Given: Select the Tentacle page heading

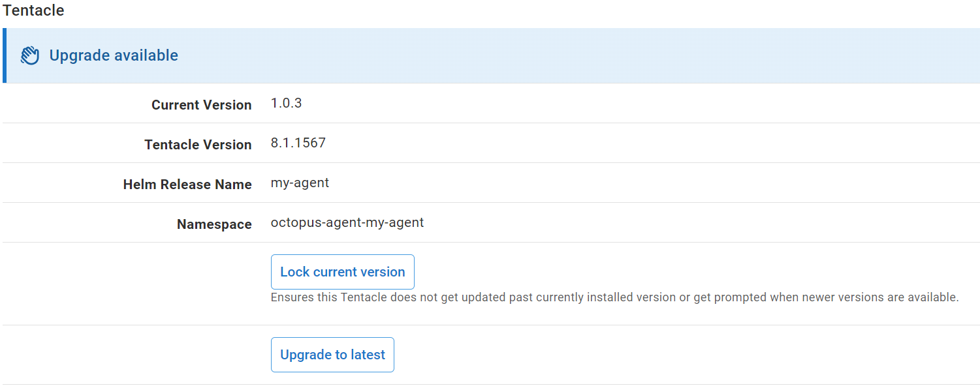Looking at the screenshot, I should [x=33, y=10].
